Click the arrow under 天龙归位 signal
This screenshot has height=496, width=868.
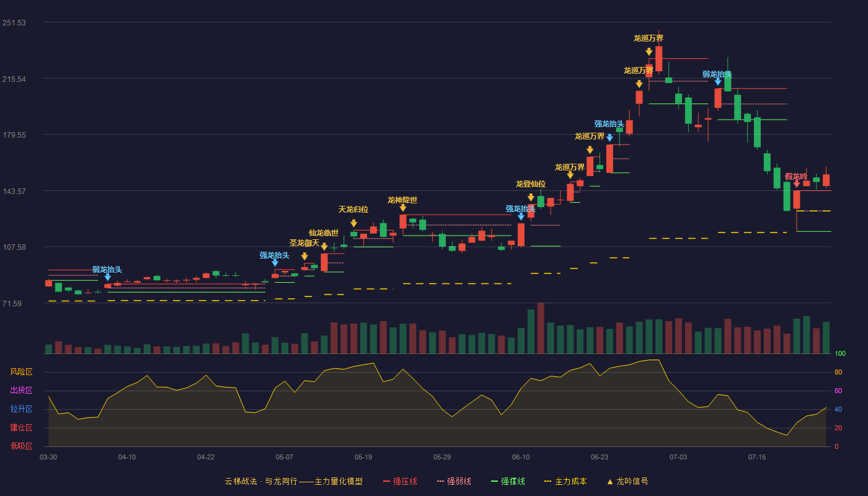click(x=353, y=223)
